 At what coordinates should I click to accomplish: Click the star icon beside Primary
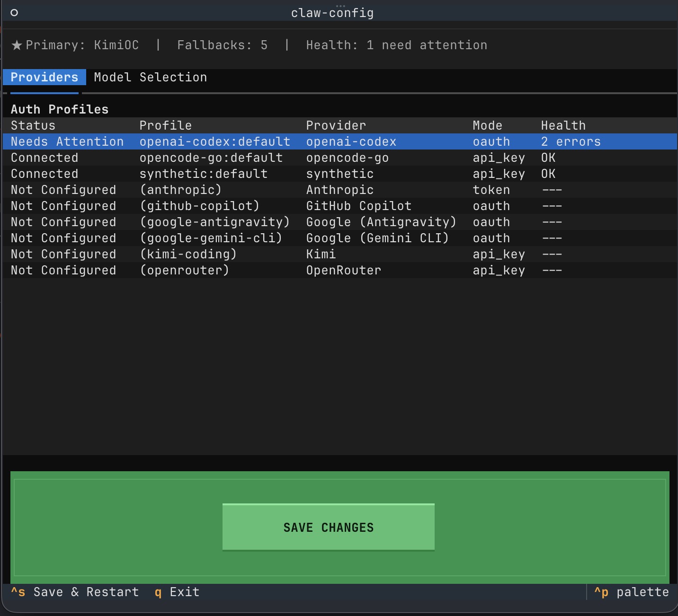pos(17,45)
